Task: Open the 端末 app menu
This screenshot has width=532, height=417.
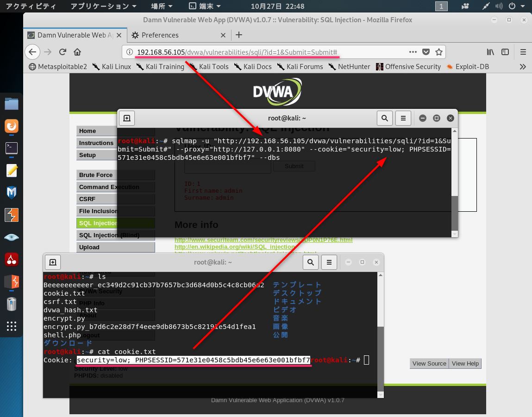Action: [x=205, y=6]
